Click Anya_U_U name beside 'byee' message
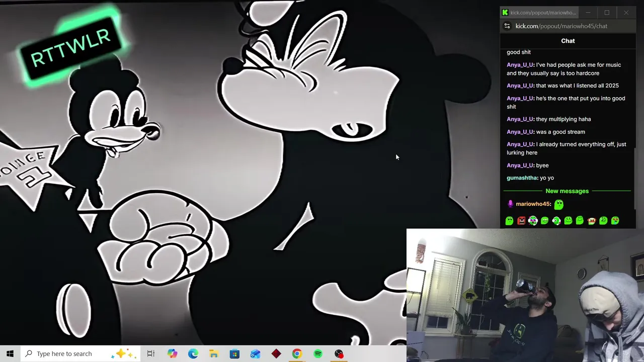 [x=520, y=165]
